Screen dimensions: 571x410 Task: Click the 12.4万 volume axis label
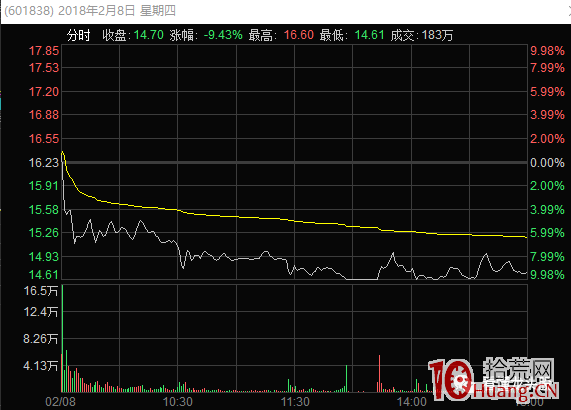coord(41,312)
